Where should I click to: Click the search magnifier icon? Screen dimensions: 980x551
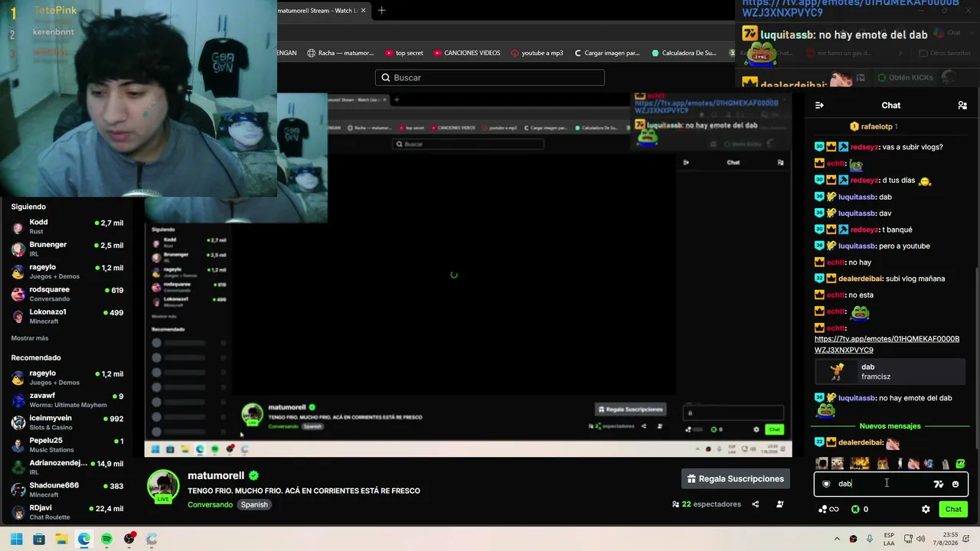click(x=386, y=77)
